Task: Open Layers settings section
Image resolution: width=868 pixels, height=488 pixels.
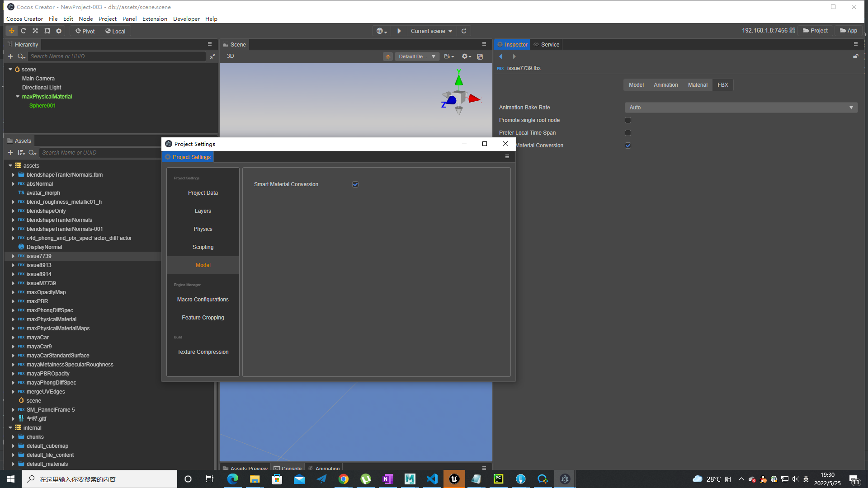Action: tap(203, 211)
